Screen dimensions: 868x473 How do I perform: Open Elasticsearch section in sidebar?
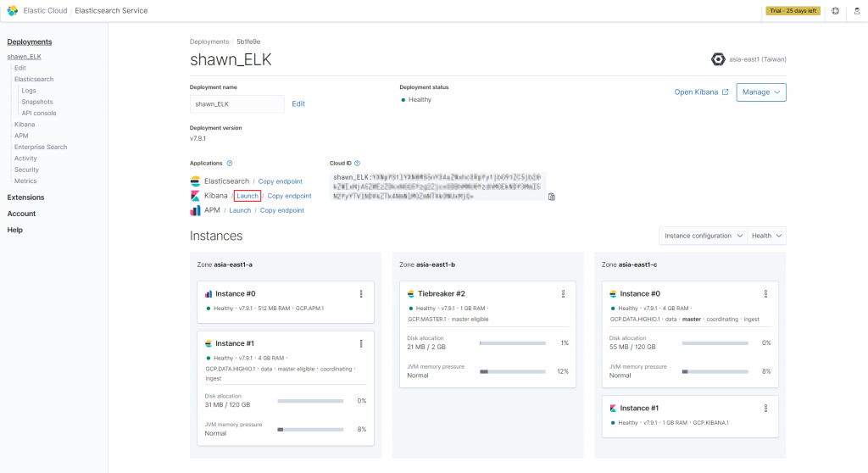[x=34, y=79]
